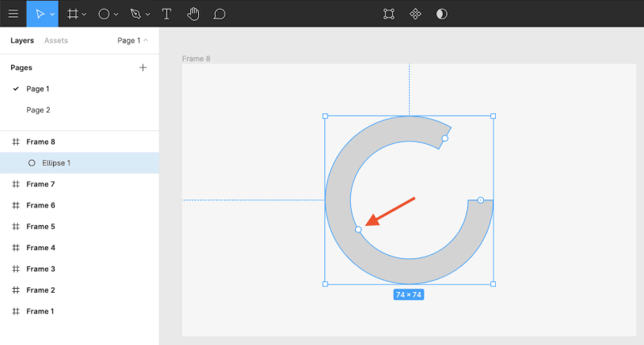Click the Frame 7 layer frame icon
This screenshot has width=644, height=345.
tap(15, 184)
